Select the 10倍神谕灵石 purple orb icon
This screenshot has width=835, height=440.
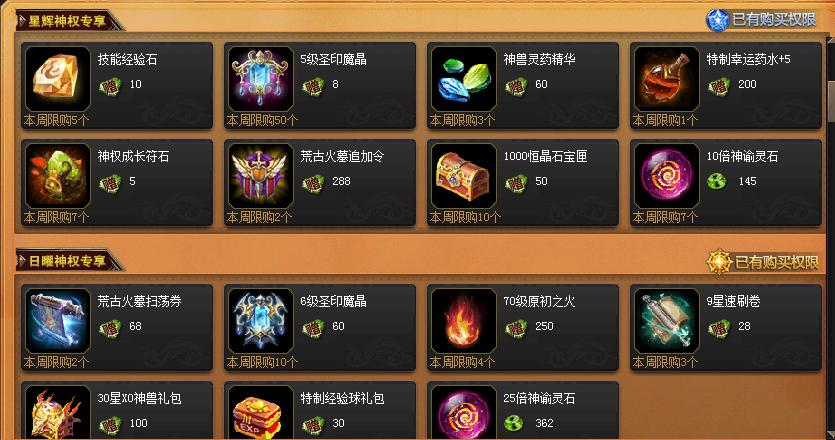(x=667, y=176)
